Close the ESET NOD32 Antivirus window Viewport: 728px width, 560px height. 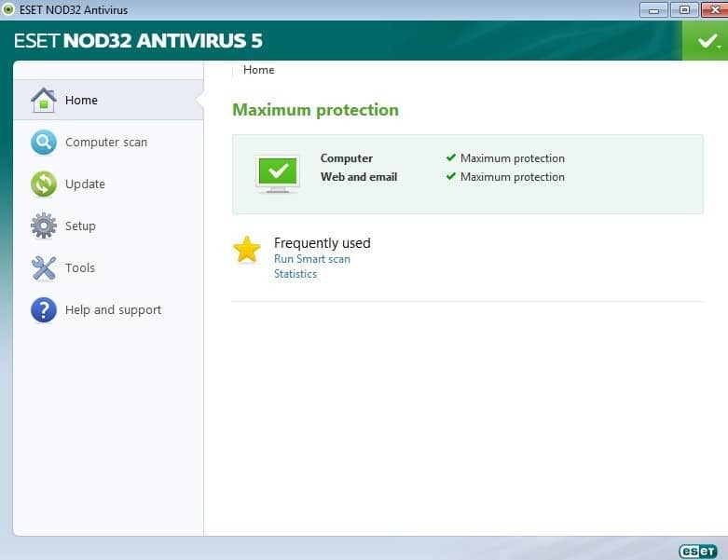coord(715,9)
